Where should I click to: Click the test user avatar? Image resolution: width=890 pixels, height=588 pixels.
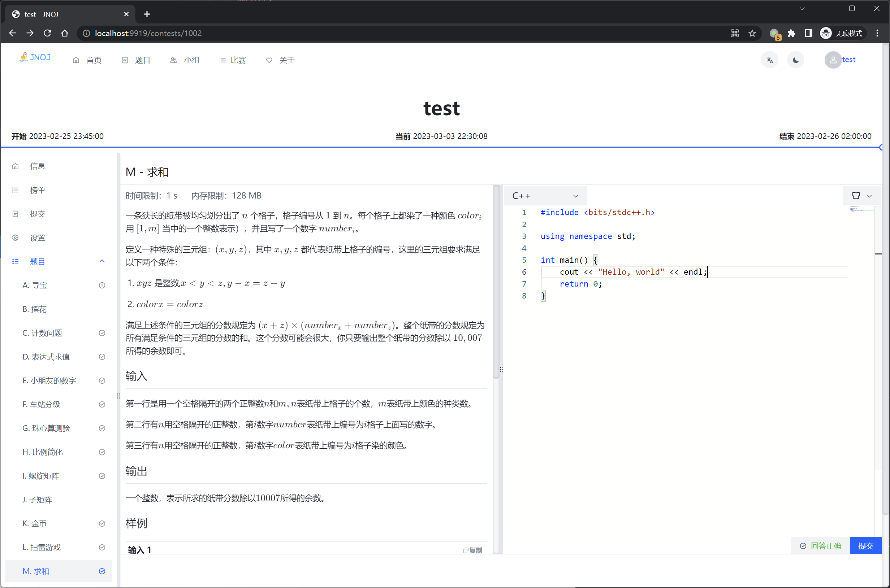833,60
